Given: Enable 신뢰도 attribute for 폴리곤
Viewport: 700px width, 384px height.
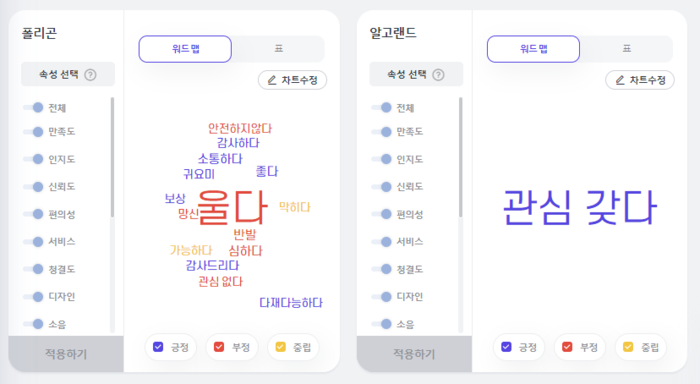Looking at the screenshot, I should click(x=33, y=187).
